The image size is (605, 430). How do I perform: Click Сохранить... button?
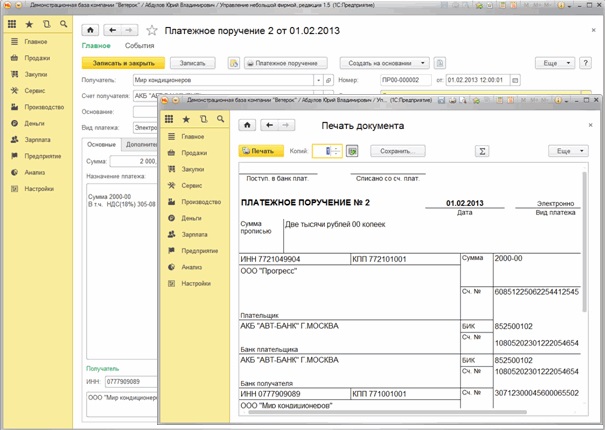tap(398, 151)
